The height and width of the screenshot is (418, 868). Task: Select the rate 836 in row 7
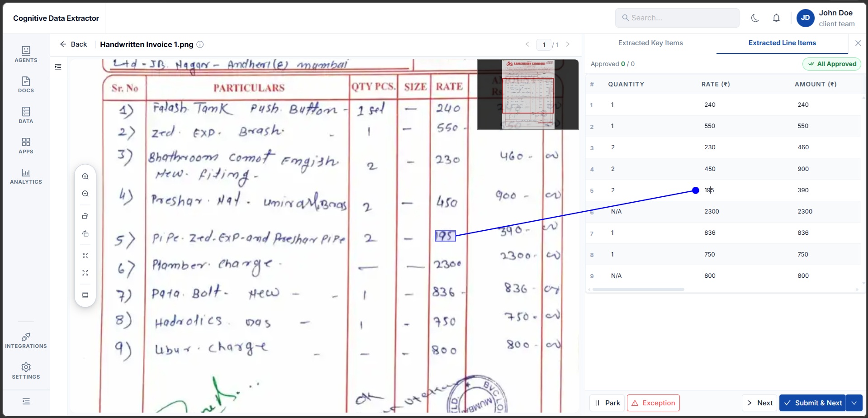(x=710, y=233)
